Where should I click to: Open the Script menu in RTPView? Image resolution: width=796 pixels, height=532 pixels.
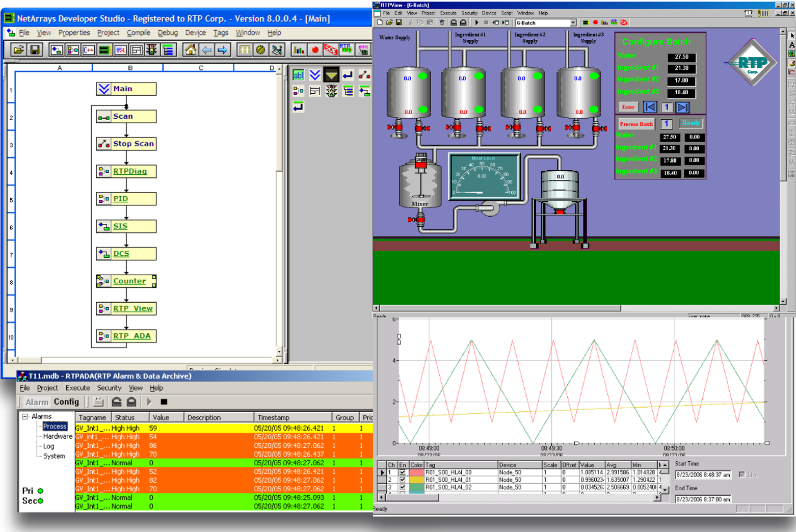pyautogui.click(x=507, y=13)
